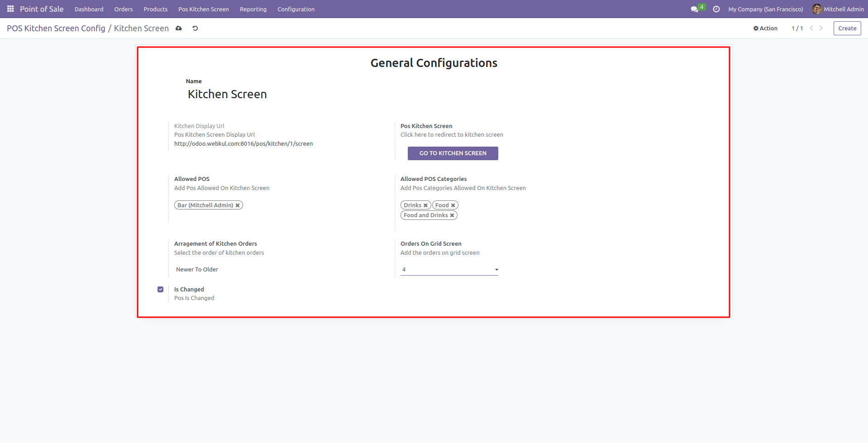The height and width of the screenshot is (443, 868).
Task: Open the Dashboard menu
Action: click(x=89, y=9)
